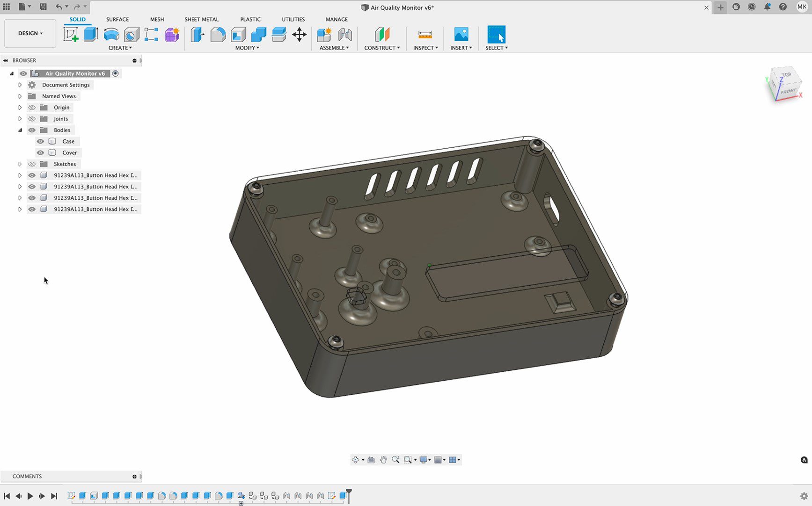Select the Orbit tool in navigation bar
This screenshot has width=812, height=506.
tap(356, 460)
